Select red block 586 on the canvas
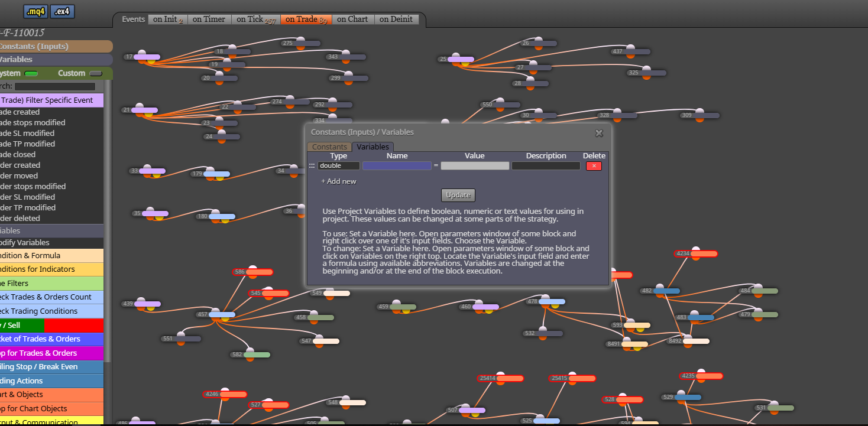Image resolution: width=868 pixels, height=426 pixels. (252, 272)
